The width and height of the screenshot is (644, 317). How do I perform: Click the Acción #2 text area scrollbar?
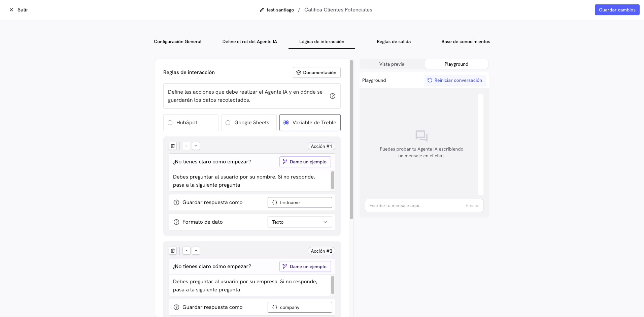click(x=333, y=285)
